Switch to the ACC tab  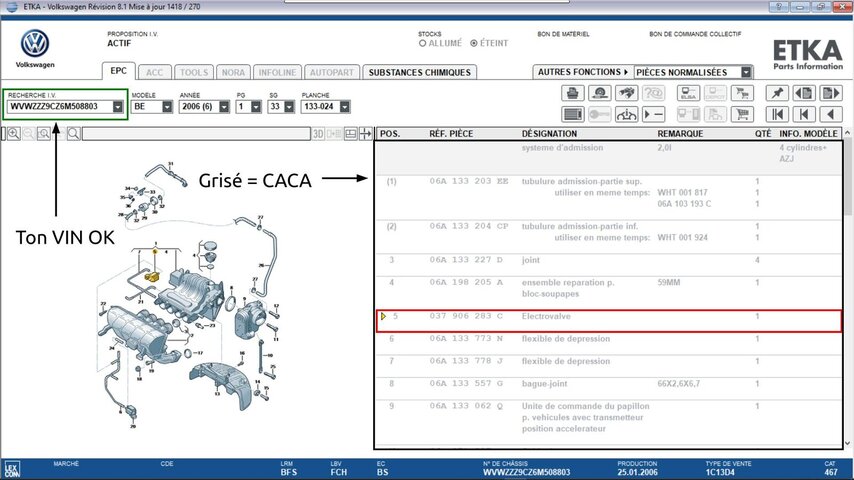155,72
